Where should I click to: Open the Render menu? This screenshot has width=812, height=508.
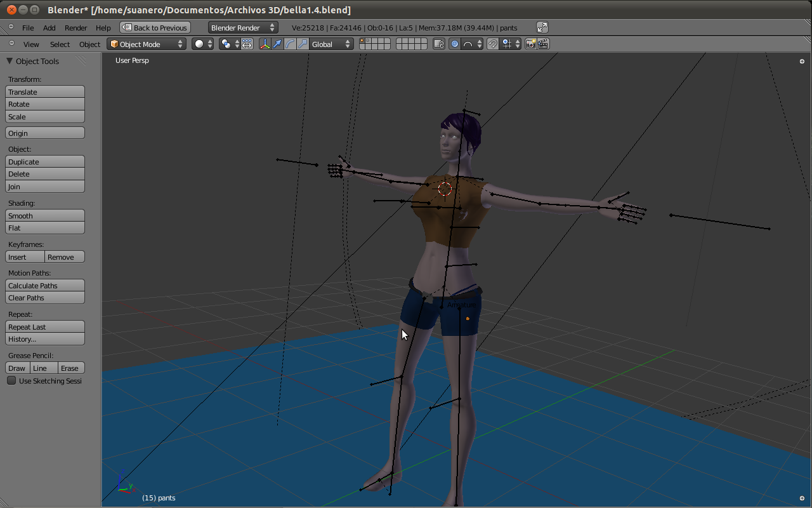coord(75,28)
